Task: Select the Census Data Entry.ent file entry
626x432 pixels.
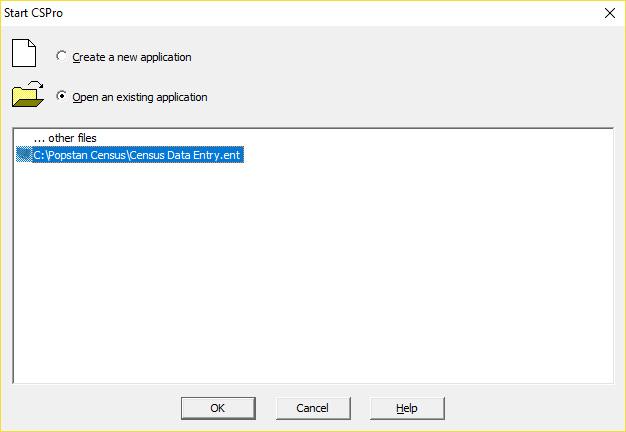Action: coord(138,155)
